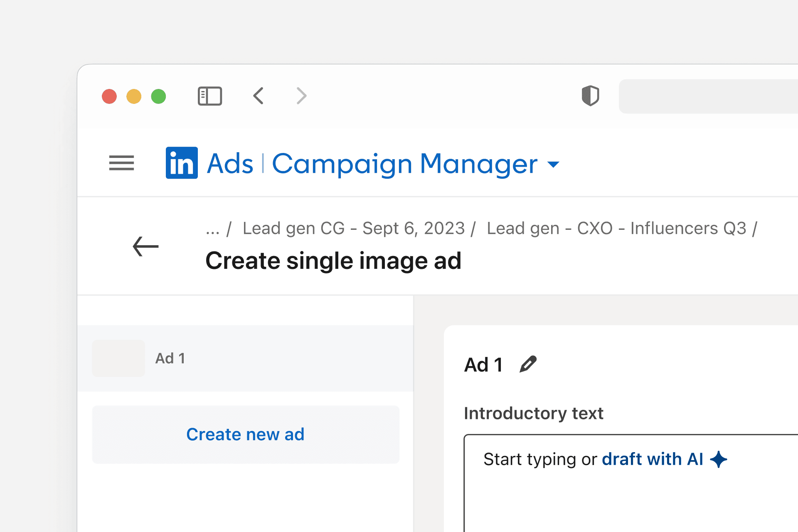
Task: Click the privacy shield icon
Action: click(x=590, y=96)
